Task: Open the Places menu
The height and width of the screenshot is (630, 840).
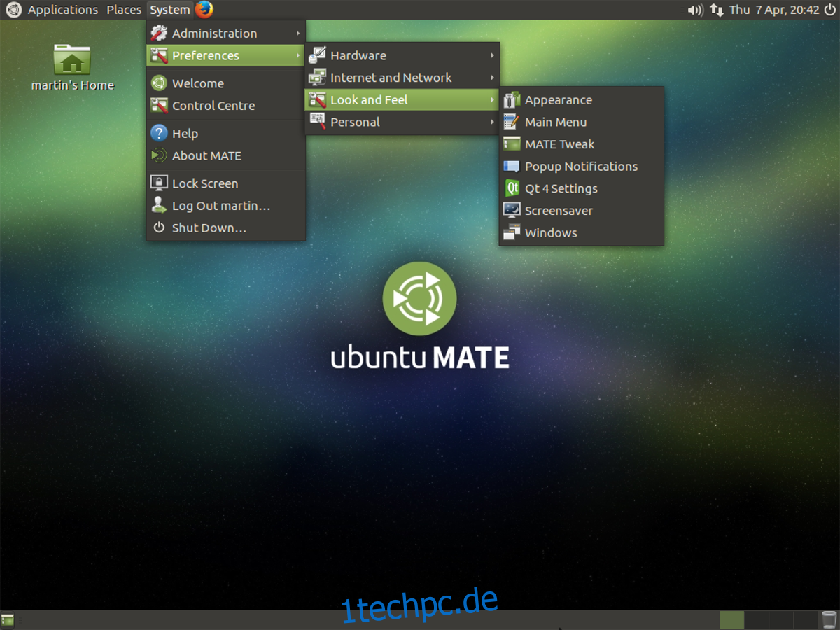Action: tap(124, 10)
